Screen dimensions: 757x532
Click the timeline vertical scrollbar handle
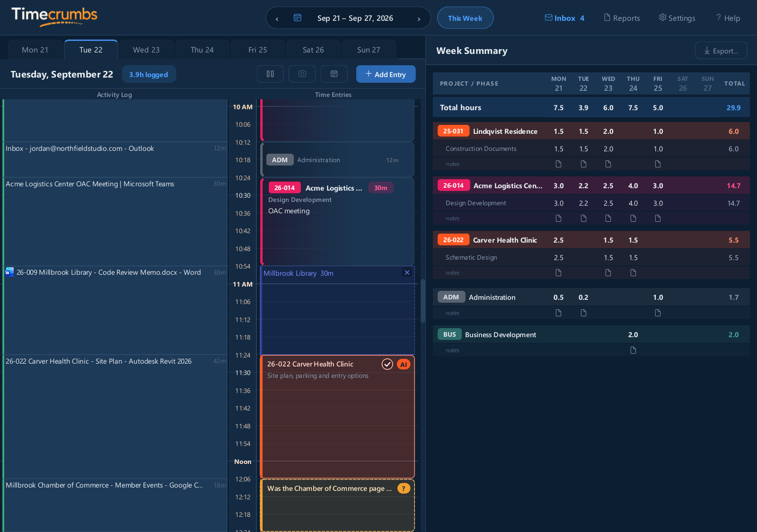(x=423, y=301)
